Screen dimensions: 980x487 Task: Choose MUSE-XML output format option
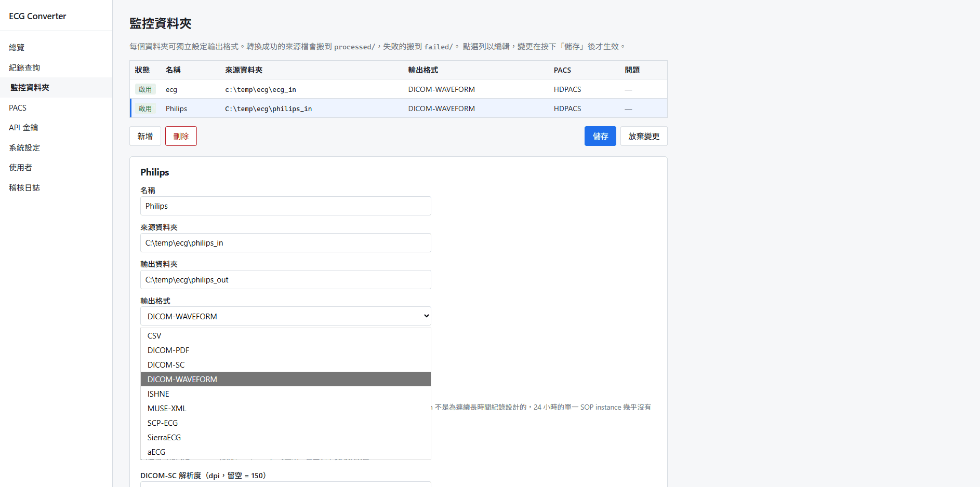(286, 409)
